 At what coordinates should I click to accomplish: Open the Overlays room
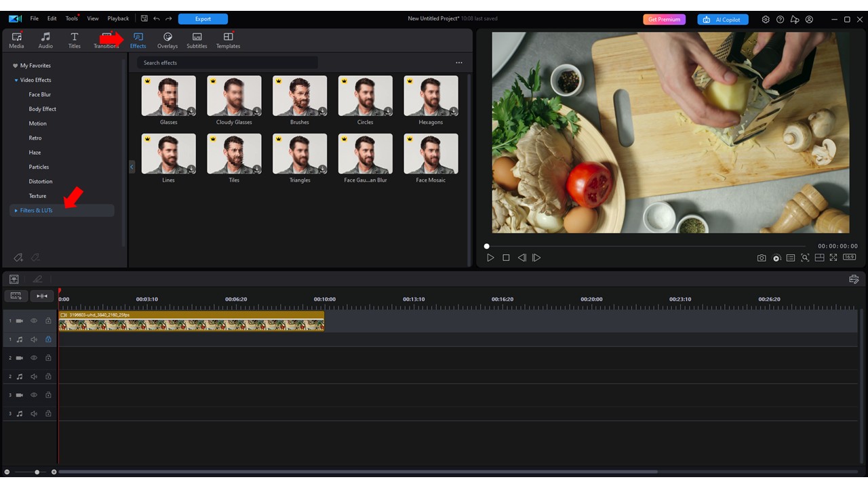tap(167, 40)
